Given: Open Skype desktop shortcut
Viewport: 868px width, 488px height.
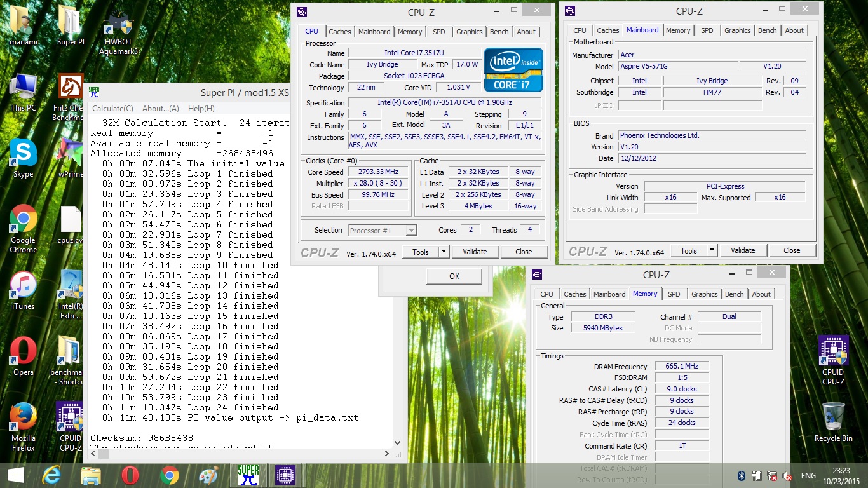Looking at the screenshot, I should point(24,158).
